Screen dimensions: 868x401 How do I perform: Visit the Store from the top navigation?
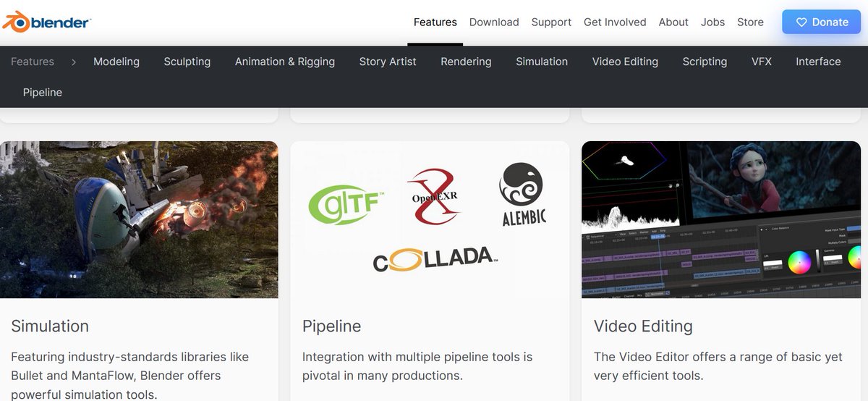(750, 22)
